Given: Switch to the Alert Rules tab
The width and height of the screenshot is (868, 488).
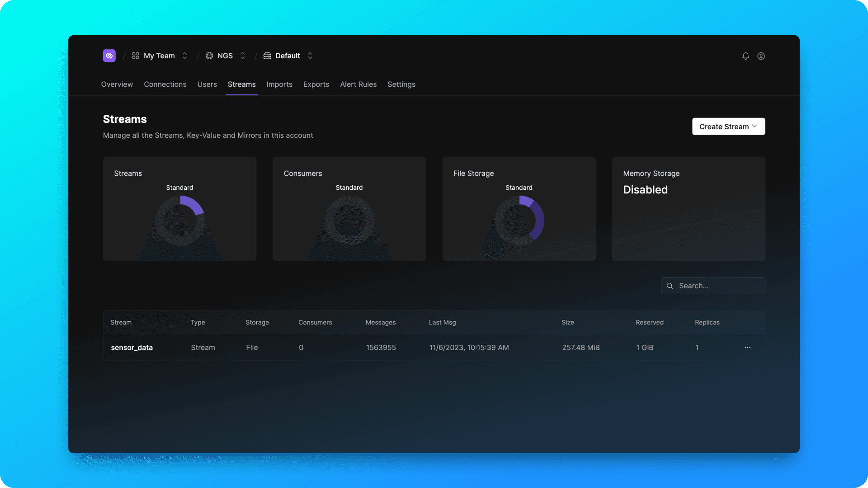Looking at the screenshot, I should coord(358,84).
